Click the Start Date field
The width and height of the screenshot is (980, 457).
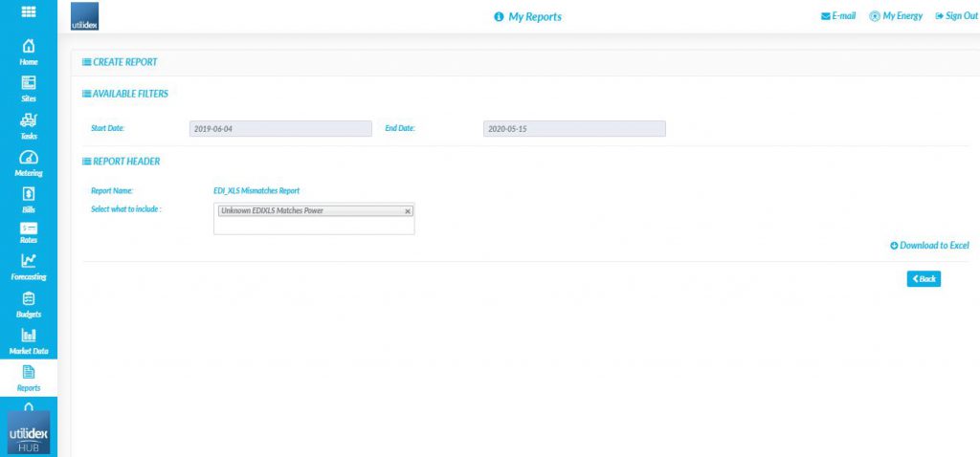(279, 129)
